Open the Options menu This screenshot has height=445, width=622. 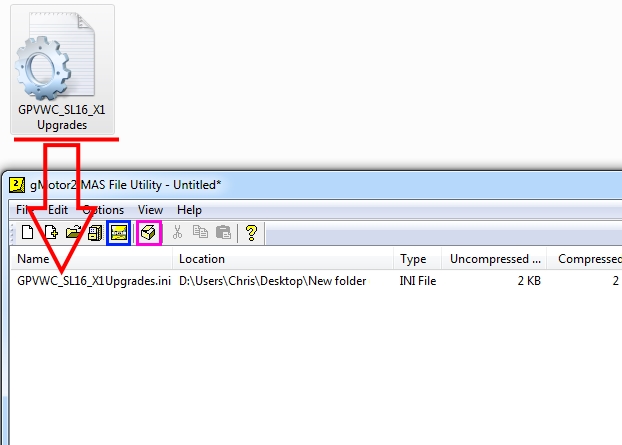coord(103,210)
